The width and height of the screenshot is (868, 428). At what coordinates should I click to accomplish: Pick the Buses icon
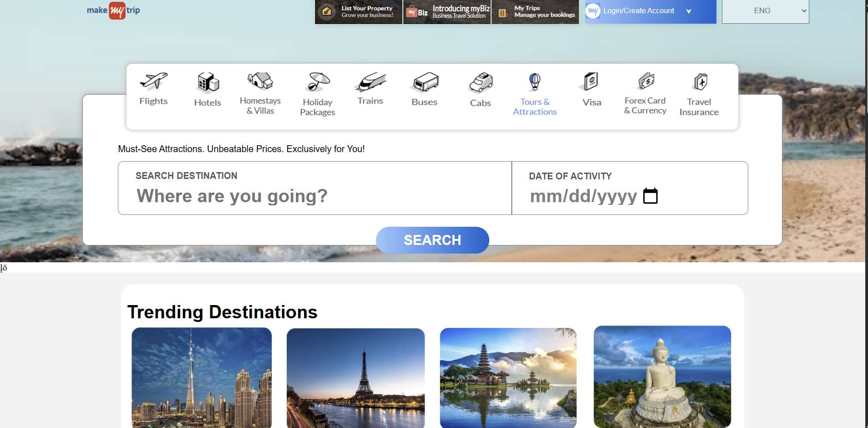pos(425,83)
